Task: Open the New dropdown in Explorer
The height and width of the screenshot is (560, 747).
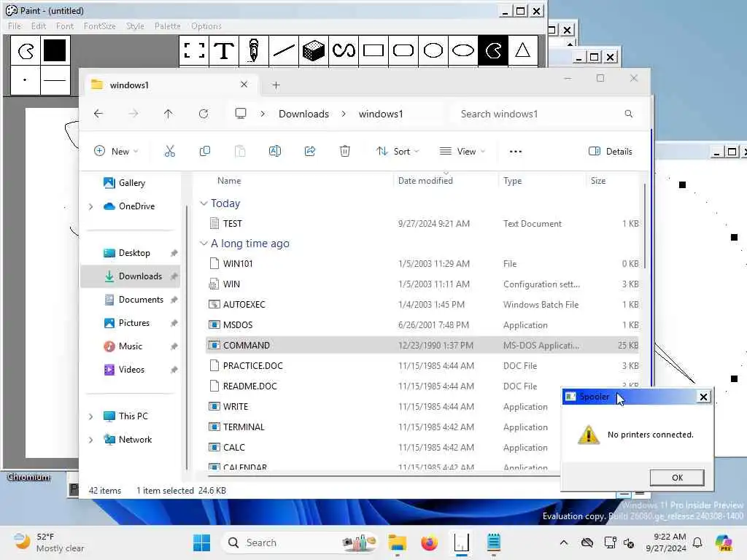Action: coord(116,152)
